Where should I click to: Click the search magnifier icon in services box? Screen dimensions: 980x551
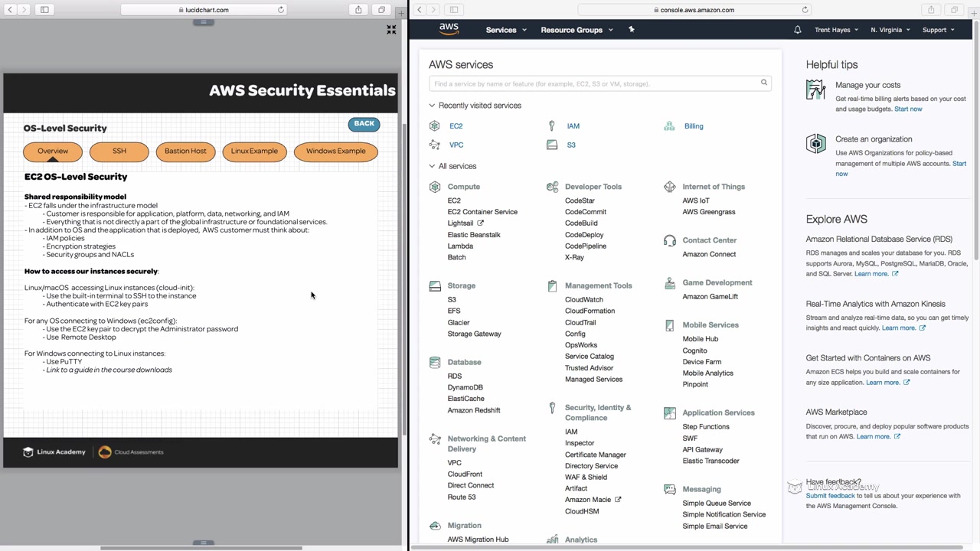(763, 83)
